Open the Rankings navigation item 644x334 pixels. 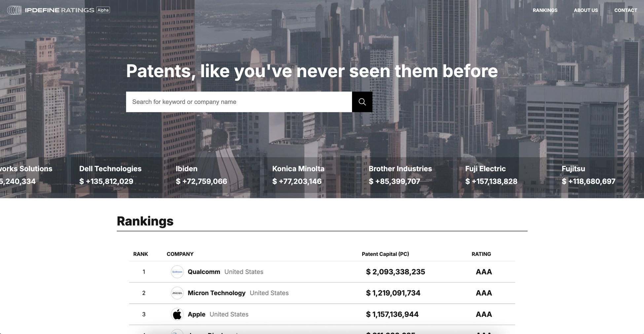click(x=545, y=10)
